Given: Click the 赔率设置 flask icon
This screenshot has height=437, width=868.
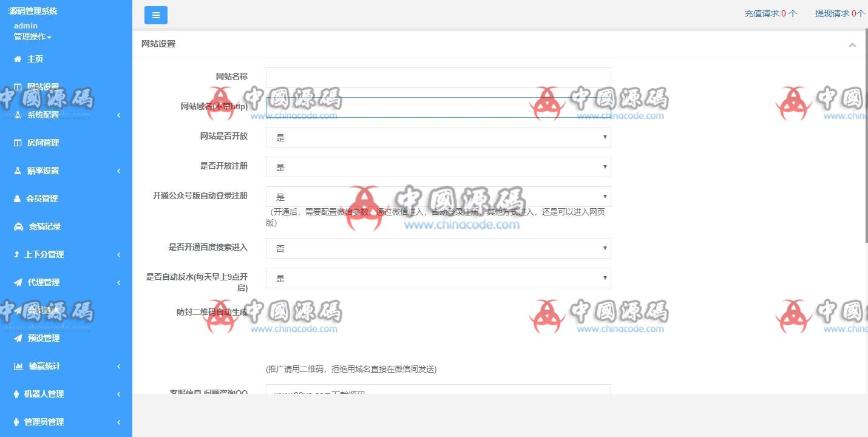Looking at the screenshot, I should point(18,171).
